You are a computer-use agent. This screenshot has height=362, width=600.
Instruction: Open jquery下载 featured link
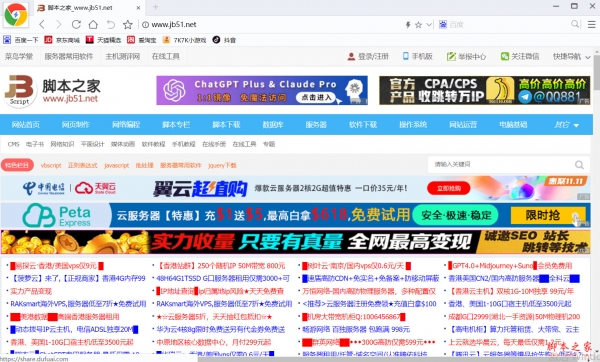(x=222, y=165)
